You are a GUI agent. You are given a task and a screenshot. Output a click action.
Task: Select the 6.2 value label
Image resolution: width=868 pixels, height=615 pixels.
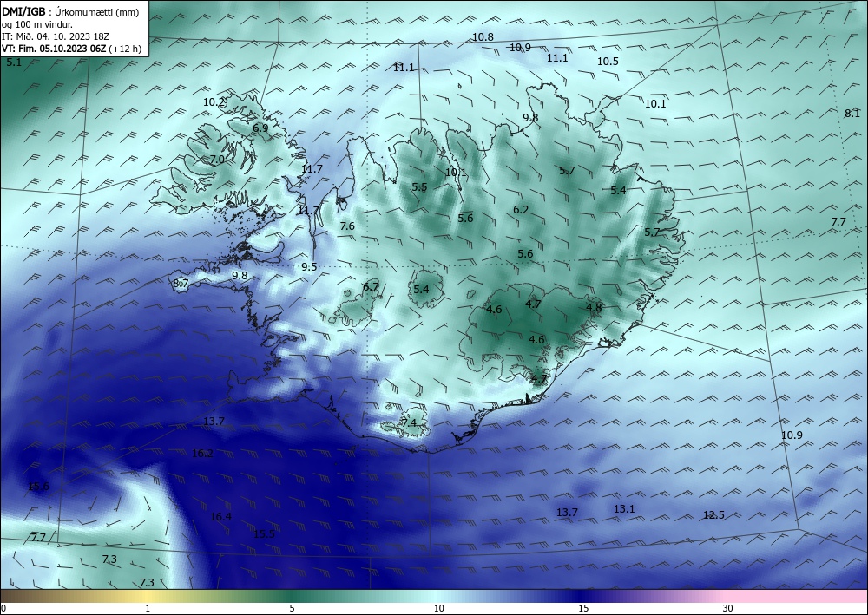coord(521,210)
